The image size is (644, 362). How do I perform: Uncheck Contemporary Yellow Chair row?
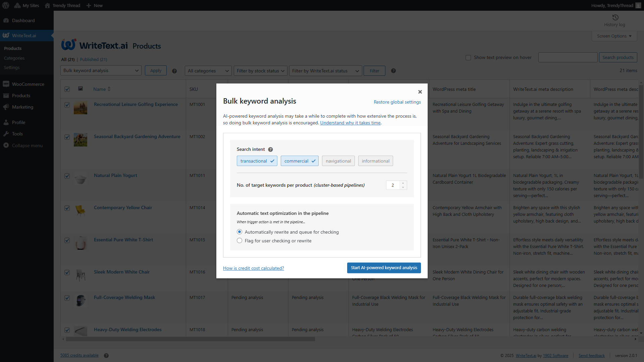[67, 208]
